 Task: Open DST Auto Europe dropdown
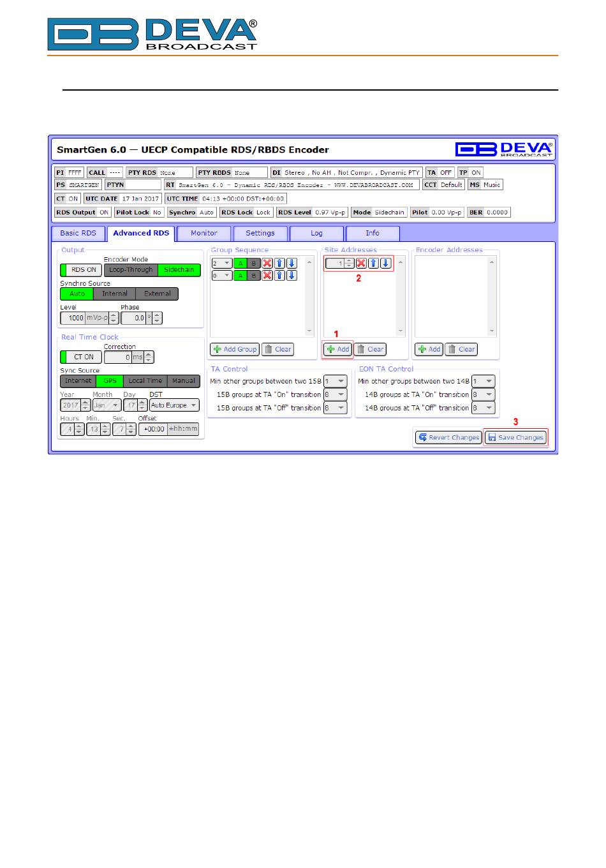coord(174,405)
